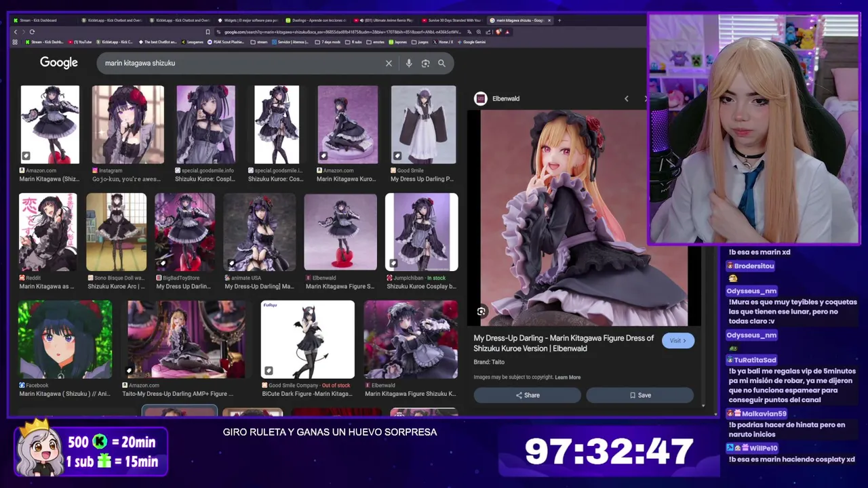Image resolution: width=868 pixels, height=488 pixels.
Task: Click the Visit button
Action: click(x=678, y=340)
